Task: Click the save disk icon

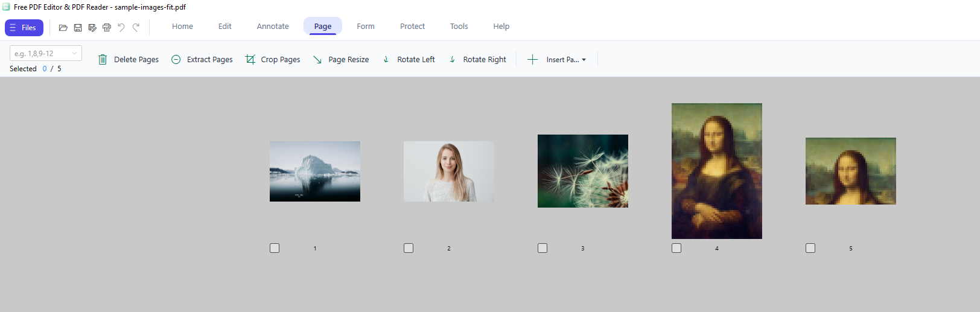Action: 78,28
